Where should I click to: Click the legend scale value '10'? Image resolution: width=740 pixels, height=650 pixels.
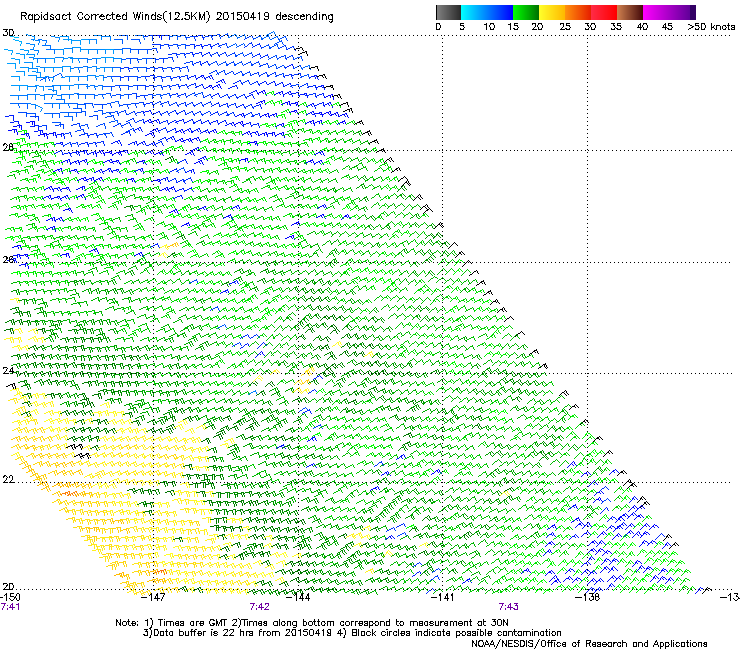(x=489, y=27)
